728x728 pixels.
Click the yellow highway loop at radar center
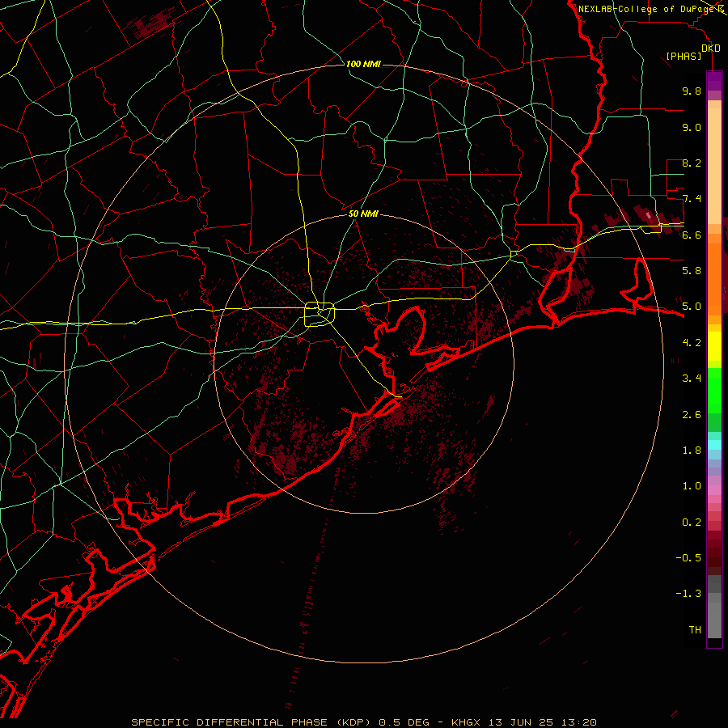pyautogui.click(x=320, y=314)
